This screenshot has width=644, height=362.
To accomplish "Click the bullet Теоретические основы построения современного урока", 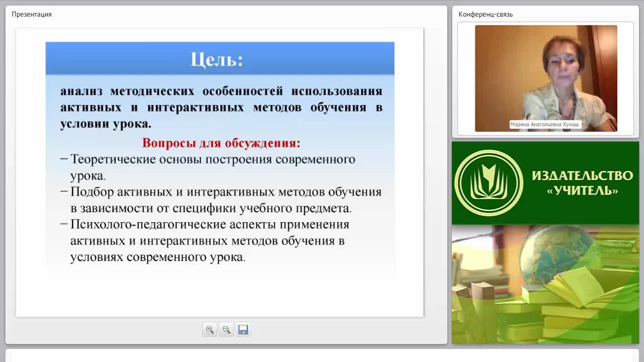I will [x=209, y=167].
